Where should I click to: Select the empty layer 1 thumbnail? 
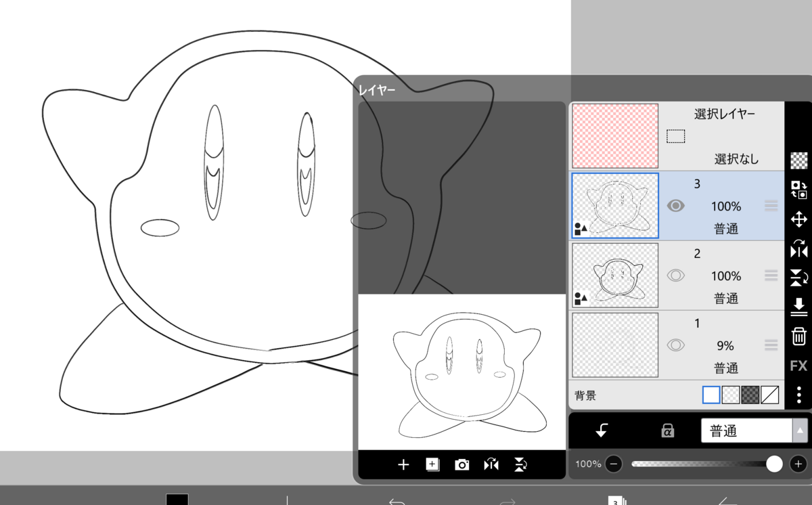click(x=615, y=345)
